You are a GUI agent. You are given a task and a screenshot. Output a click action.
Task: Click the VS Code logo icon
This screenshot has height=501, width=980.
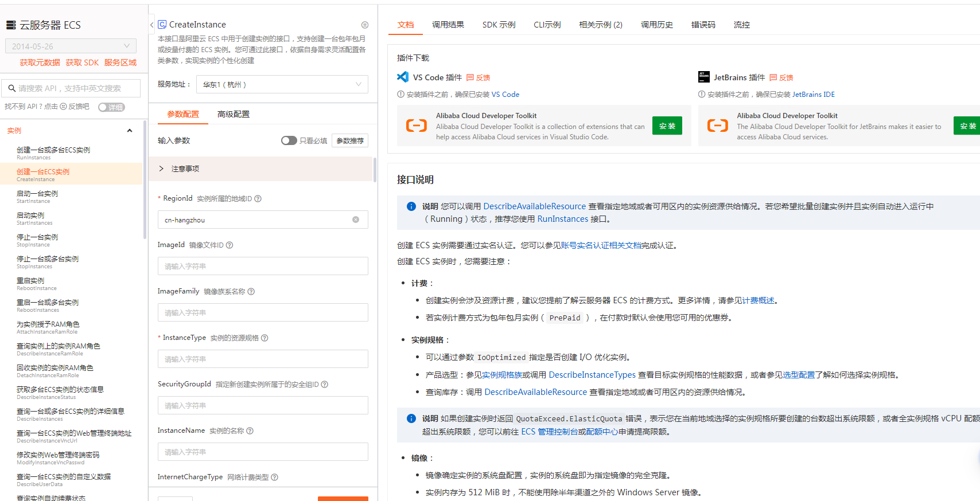(x=403, y=77)
